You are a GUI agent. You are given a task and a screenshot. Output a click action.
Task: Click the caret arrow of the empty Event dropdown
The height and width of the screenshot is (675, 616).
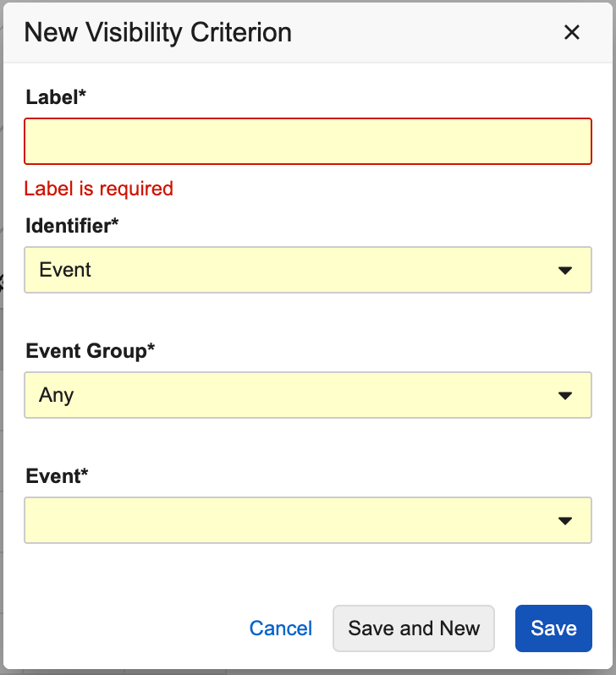(565, 520)
